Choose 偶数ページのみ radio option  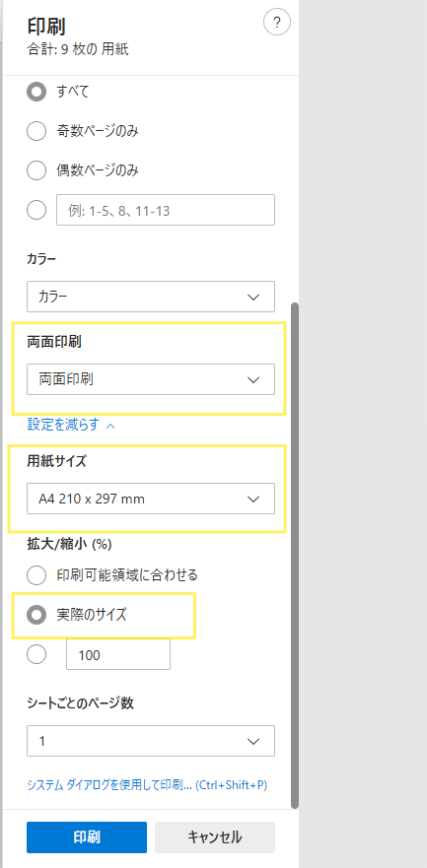click(36, 171)
